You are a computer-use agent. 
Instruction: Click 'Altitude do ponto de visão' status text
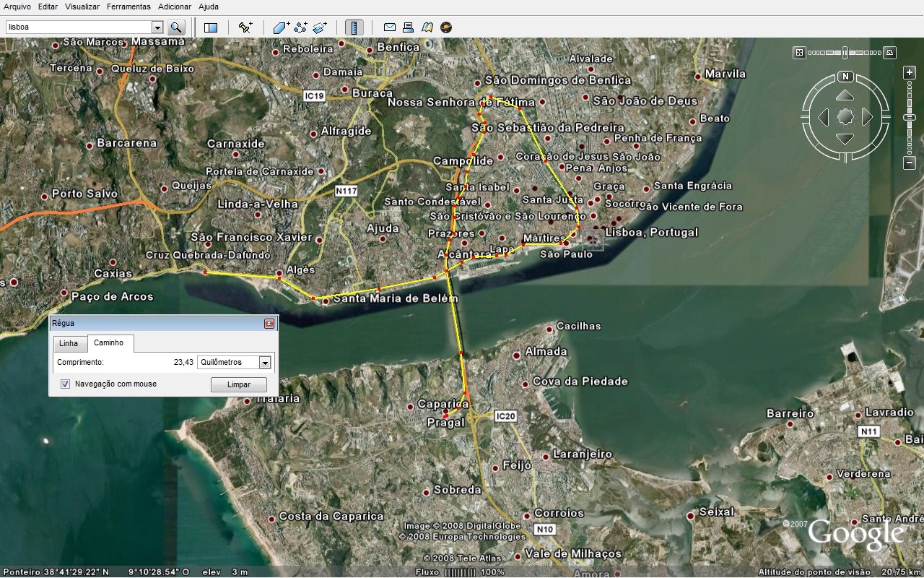[815, 572]
